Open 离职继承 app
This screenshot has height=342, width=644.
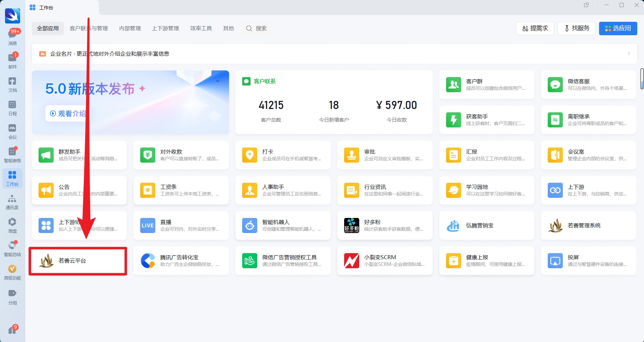[x=588, y=120]
